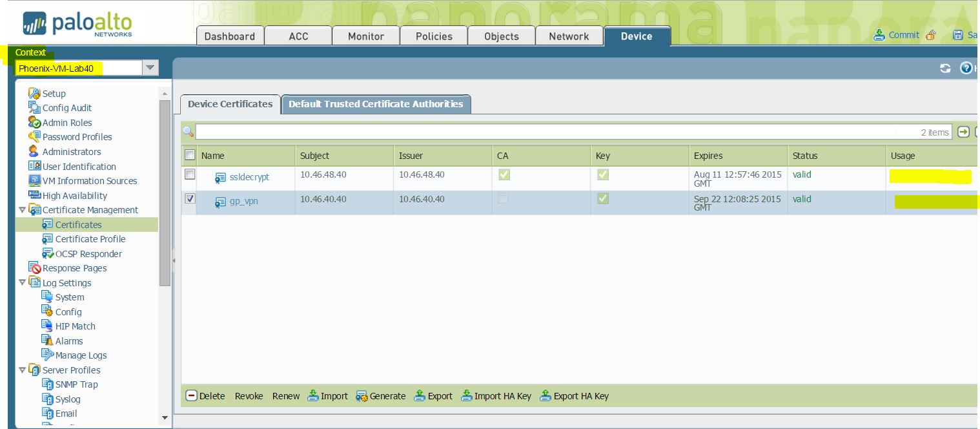Click the Import certificate button
Viewport: 980px width, 429px height.
point(327,396)
